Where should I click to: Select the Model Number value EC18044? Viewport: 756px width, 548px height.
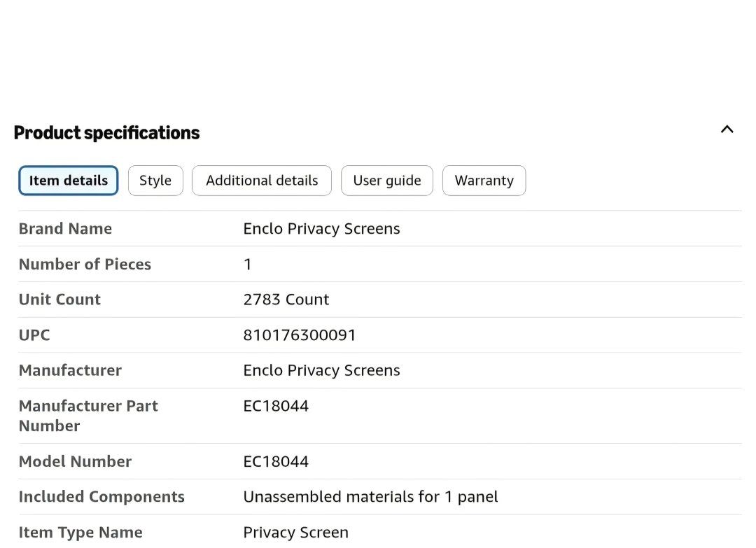point(276,462)
